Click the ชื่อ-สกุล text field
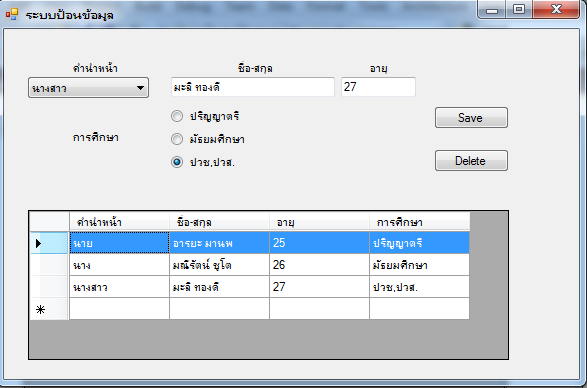 coord(253,87)
